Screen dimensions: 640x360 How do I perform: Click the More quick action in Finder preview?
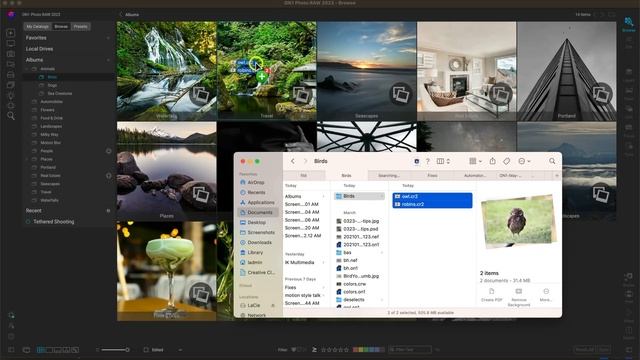(546, 295)
